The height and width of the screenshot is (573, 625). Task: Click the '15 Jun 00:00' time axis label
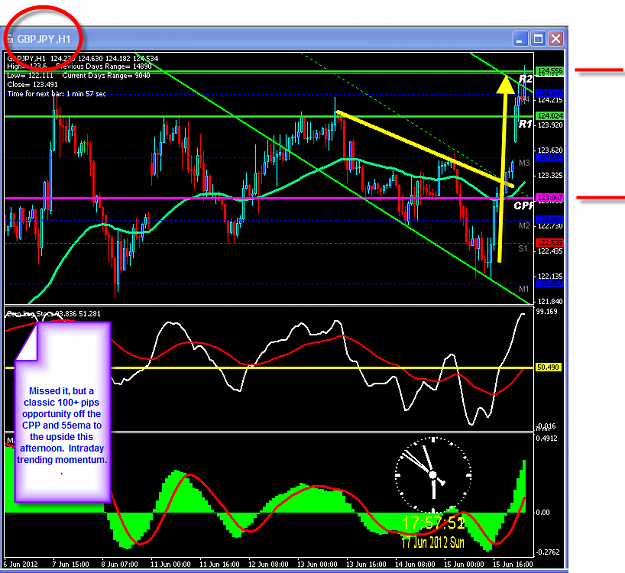point(464,564)
